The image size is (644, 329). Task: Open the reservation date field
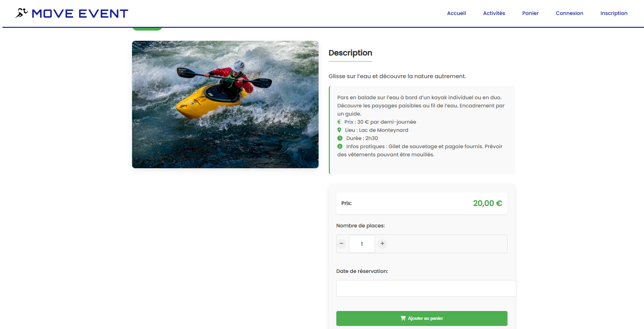426,288
